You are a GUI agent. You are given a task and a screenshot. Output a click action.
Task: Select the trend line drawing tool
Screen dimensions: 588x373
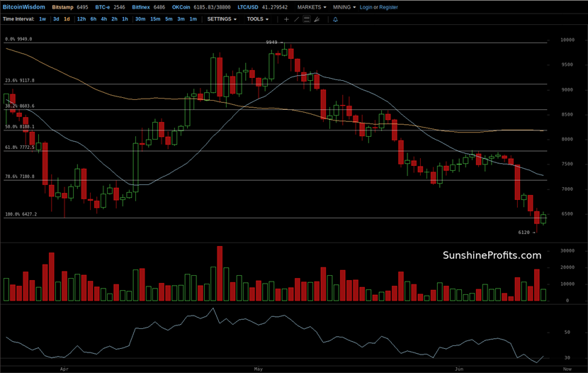tap(296, 19)
